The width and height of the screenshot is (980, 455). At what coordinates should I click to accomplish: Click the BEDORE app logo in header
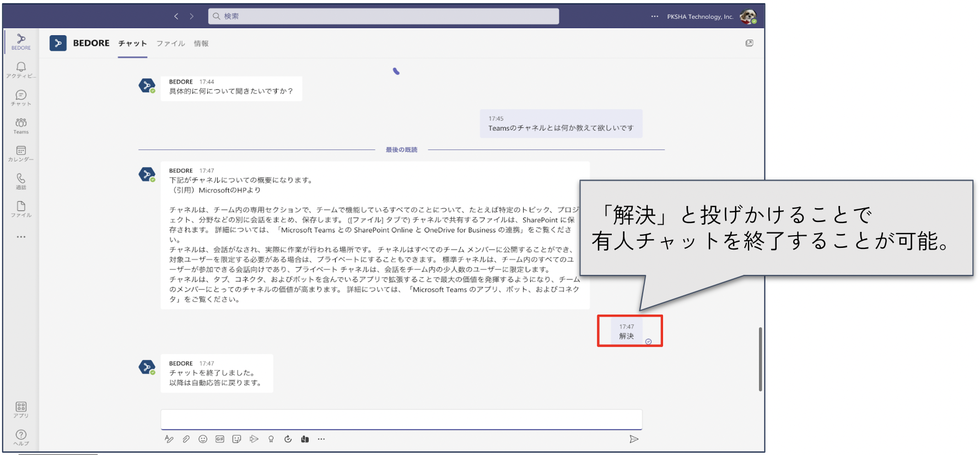(x=58, y=43)
